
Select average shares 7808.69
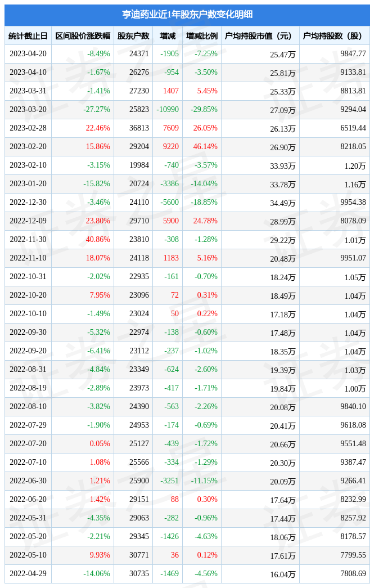[x=353, y=573]
